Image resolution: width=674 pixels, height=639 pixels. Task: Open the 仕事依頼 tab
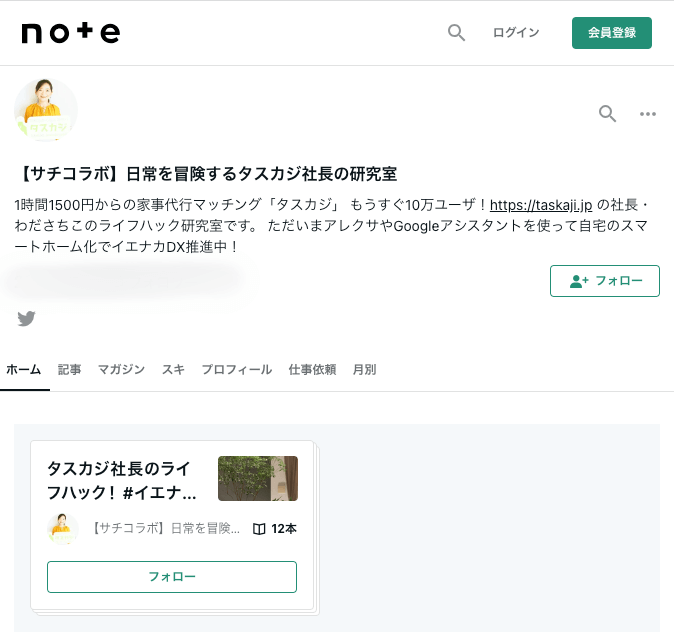coord(312,369)
